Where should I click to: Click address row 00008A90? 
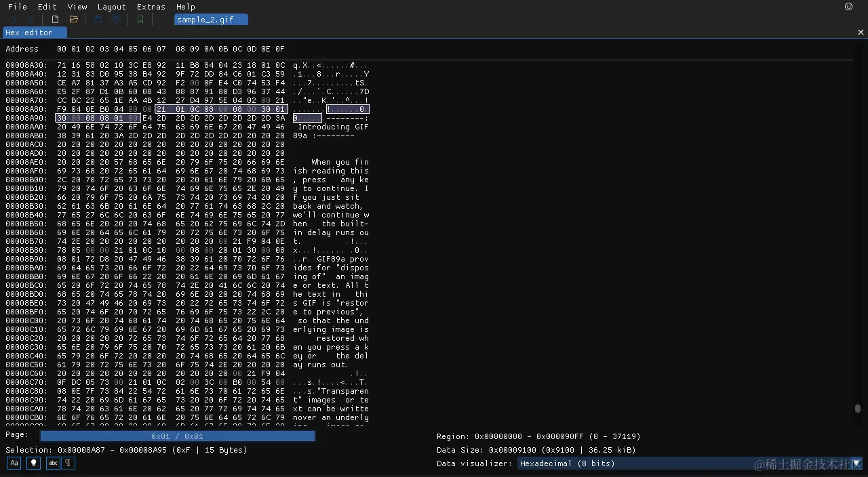(27, 118)
